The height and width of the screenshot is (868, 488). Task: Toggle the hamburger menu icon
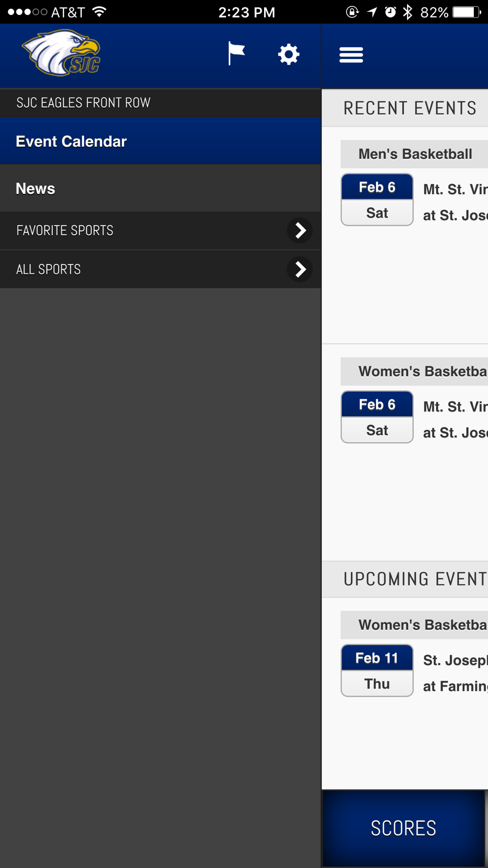coord(351,55)
